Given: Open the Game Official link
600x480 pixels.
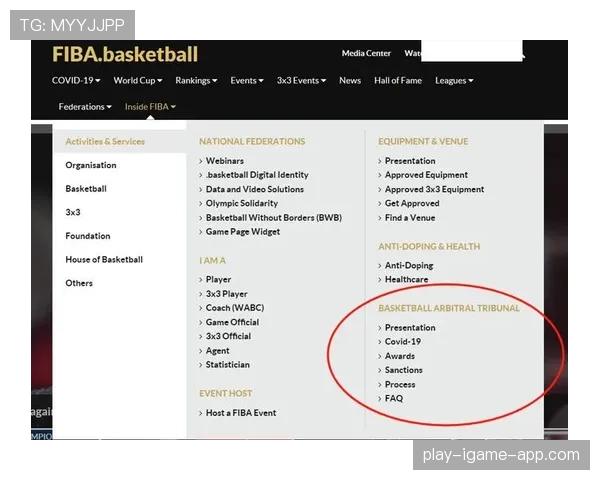Looking at the screenshot, I should [232, 322].
